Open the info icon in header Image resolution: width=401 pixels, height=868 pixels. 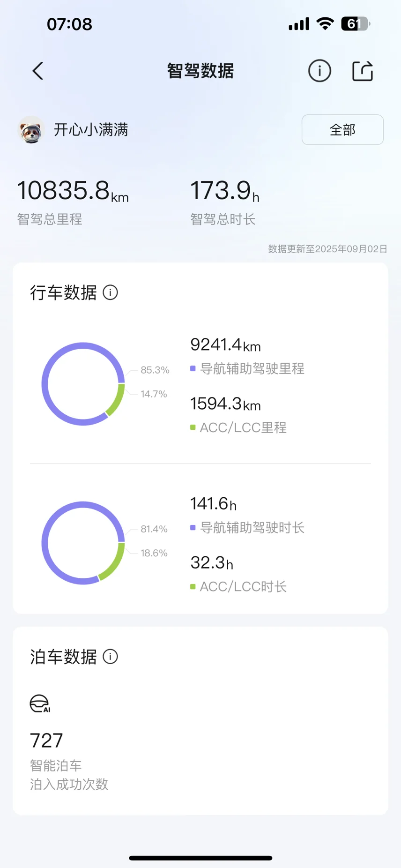coord(319,71)
